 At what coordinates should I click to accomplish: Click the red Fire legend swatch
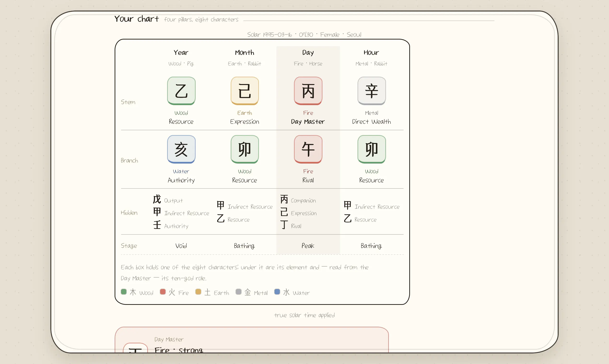point(163,292)
